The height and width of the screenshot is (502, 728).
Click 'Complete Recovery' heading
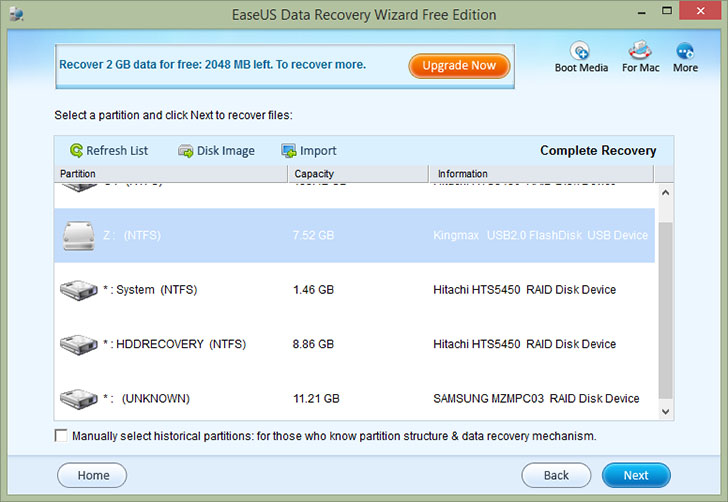click(598, 150)
